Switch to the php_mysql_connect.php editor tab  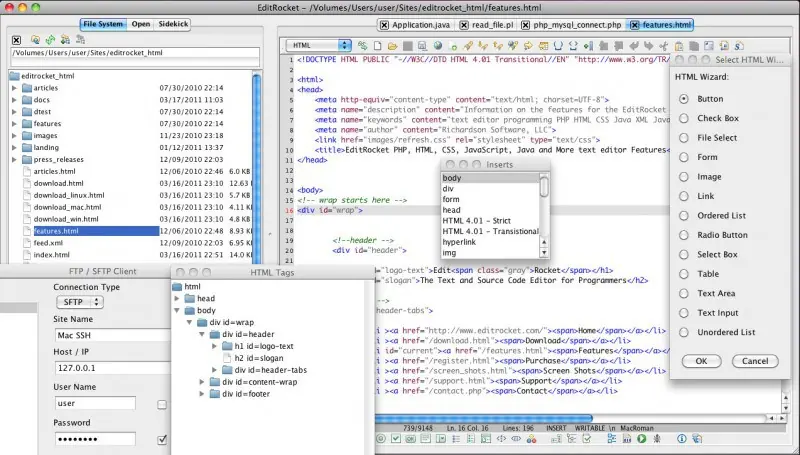577,25
